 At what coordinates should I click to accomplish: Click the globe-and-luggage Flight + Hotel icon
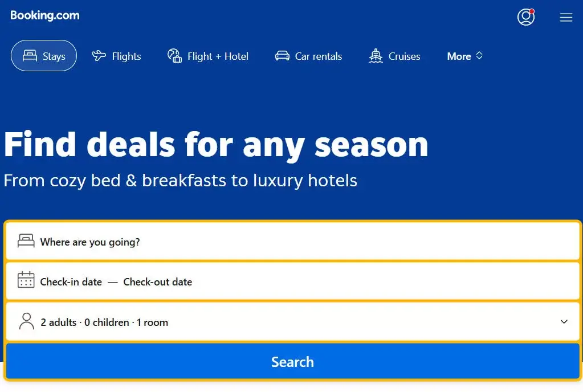click(x=174, y=56)
